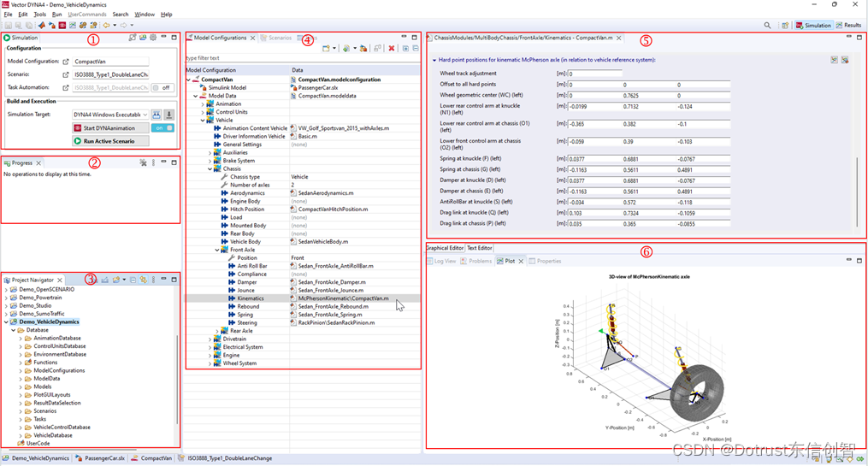868x466 pixels.
Task: Open the File menu
Action: (x=8, y=15)
